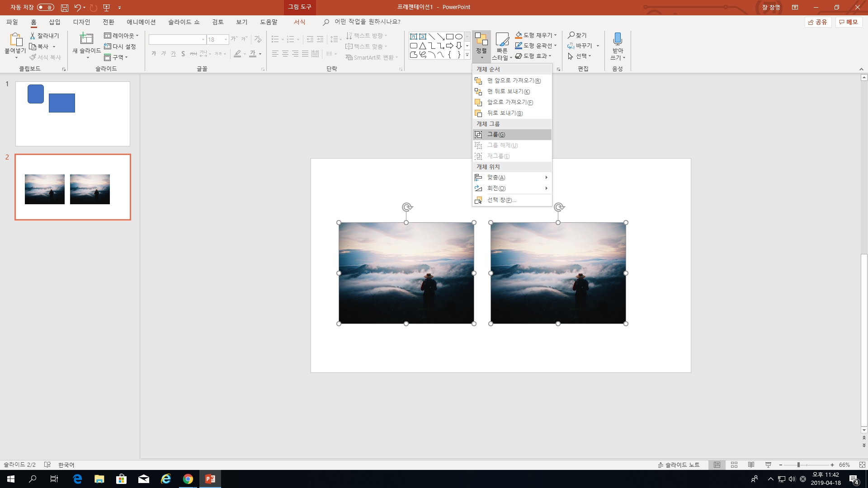Click the Clear Formatting icon in font group
868x488 pixels.
(258, 39)
